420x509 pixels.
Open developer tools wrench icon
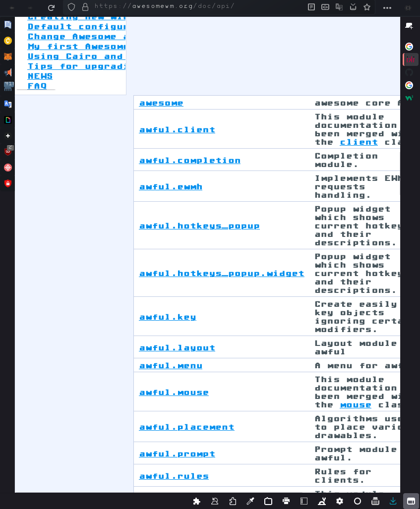[322, 501]
